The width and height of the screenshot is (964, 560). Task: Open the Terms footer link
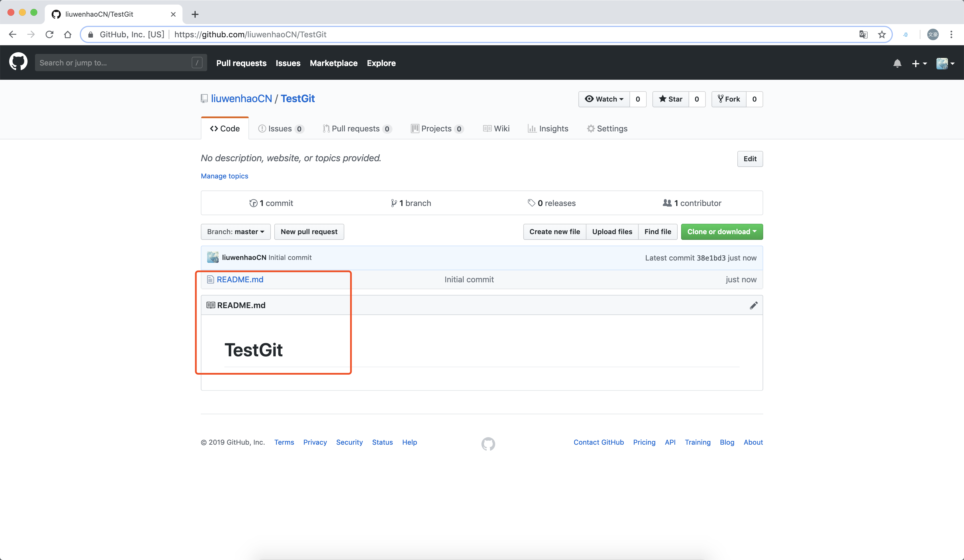click(x=284, y=442)
